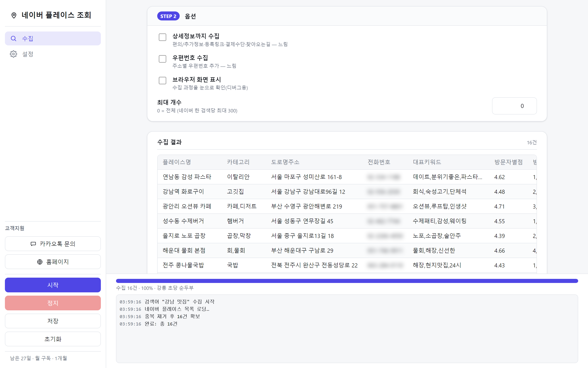Click the STEP 2 badge
This screenshot has height=368, width=588.
[x=168, y=16]
